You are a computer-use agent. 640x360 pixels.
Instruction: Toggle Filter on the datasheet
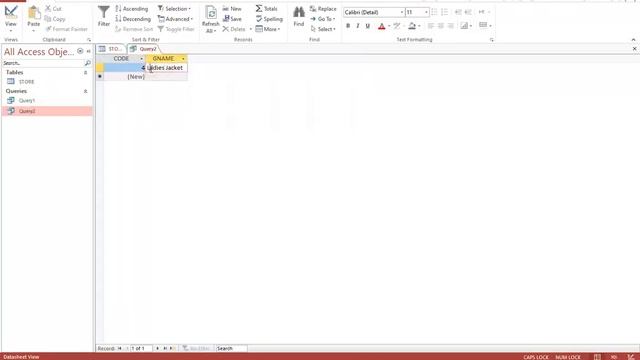tap(176, 29)
